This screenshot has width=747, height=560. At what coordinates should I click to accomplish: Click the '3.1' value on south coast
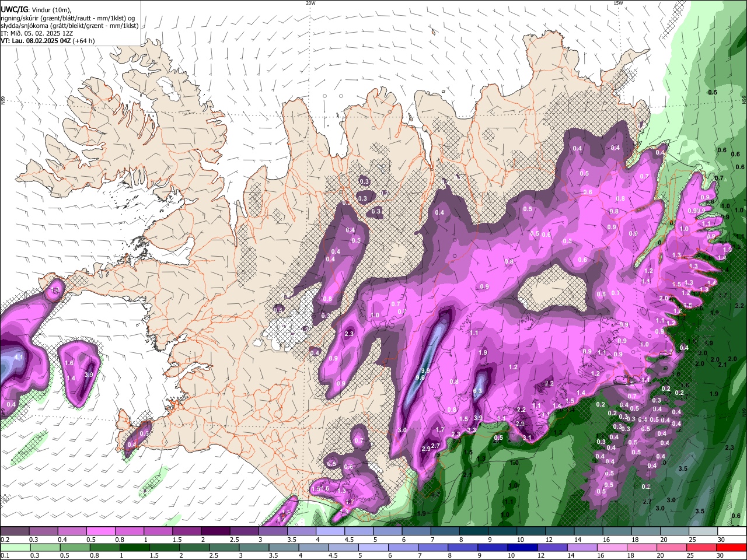[x=526, y=437]
